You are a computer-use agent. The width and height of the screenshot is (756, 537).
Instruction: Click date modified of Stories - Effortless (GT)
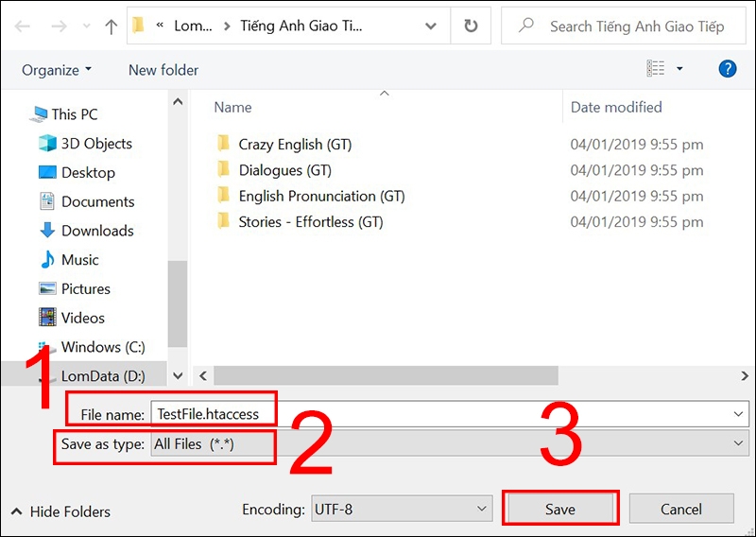(637, 222)
